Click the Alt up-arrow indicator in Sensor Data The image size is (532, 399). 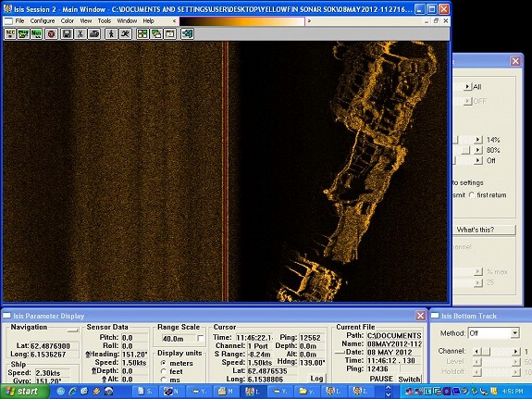click(104, 379)
